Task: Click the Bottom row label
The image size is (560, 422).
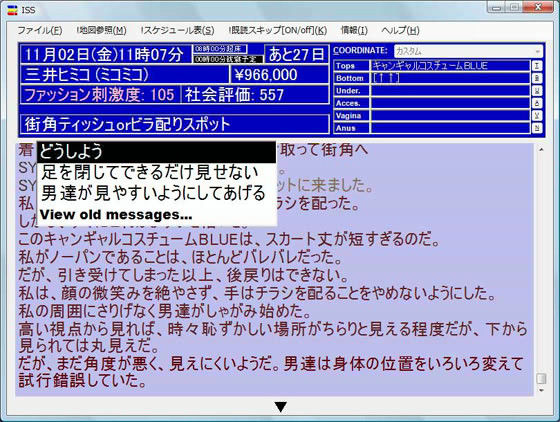Action: (x=352, y=78)
